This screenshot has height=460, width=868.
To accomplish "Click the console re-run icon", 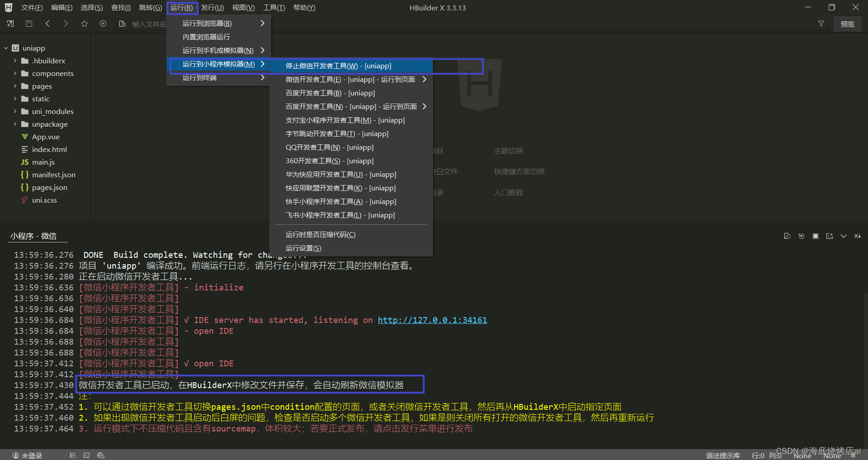I will click(802, 236).
